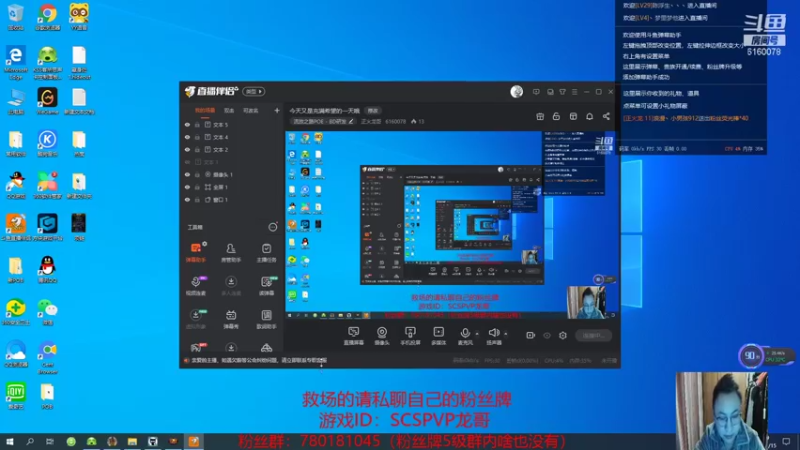The image size is (800, 450).
Task: Edit the stream category pencil icon
Action: 351,121
